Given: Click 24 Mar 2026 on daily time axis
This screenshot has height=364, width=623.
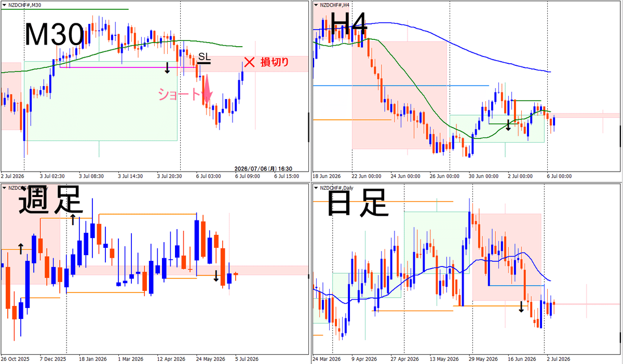Looking at the screenshot, I should coord(327,359).
